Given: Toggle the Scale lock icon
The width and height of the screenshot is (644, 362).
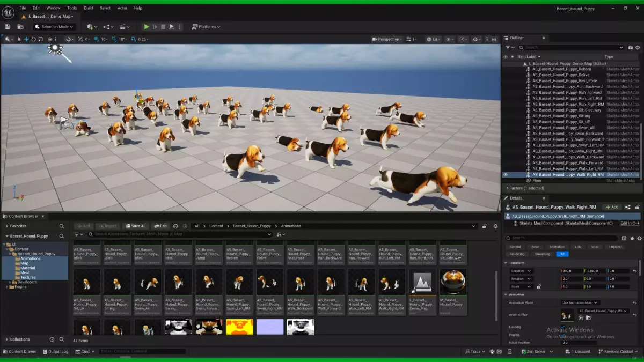Looking at the screenshot, I should 538,286.
